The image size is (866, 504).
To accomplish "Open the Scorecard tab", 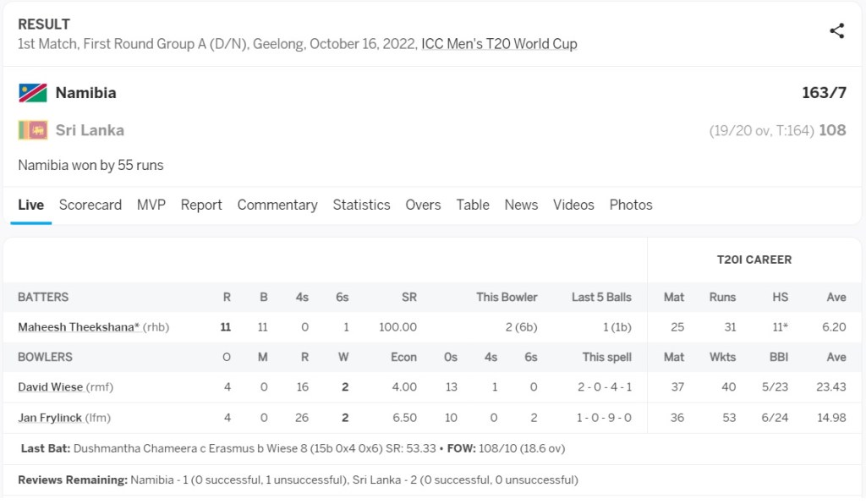I will [90, 205].
